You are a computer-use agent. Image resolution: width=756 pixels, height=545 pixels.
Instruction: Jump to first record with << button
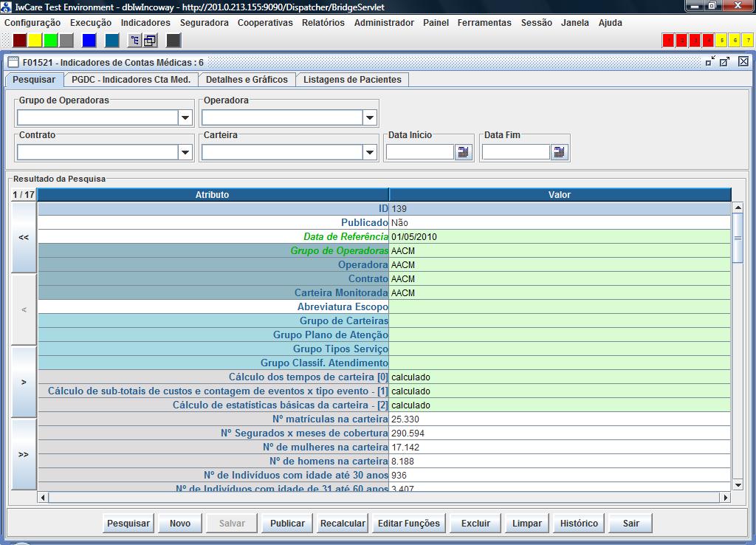point(24,237)
